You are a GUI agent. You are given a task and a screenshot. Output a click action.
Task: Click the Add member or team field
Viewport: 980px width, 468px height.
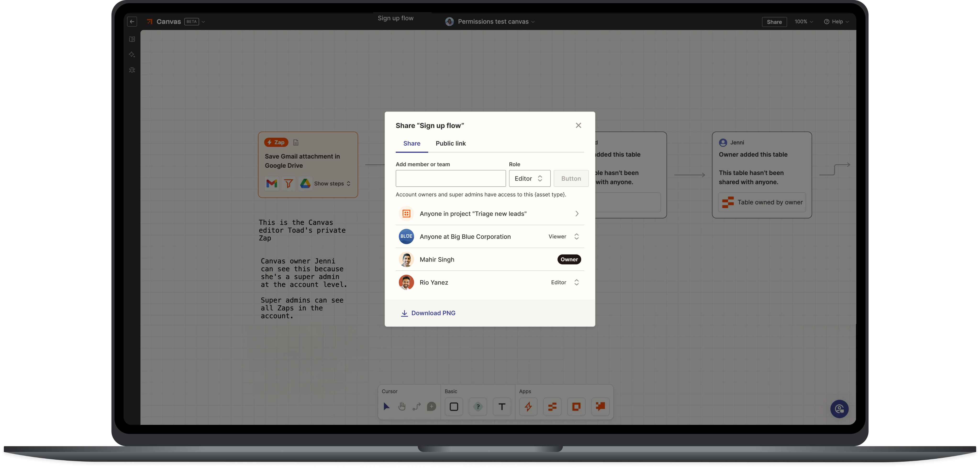coord(451,178)
